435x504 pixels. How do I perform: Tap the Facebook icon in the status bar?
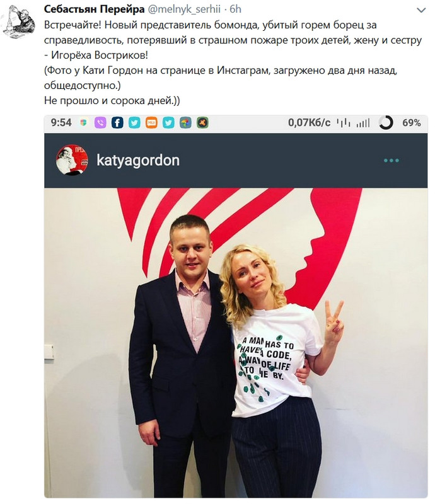tap(117, 122)
